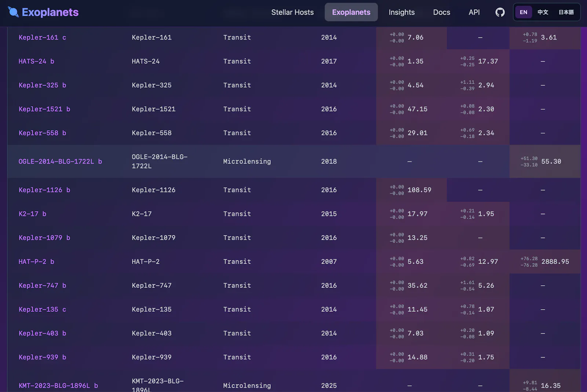Open planet Kepler-1126 b
This screenshot has width=587, height=392.
pyautogui.click(x=44, y=190)
